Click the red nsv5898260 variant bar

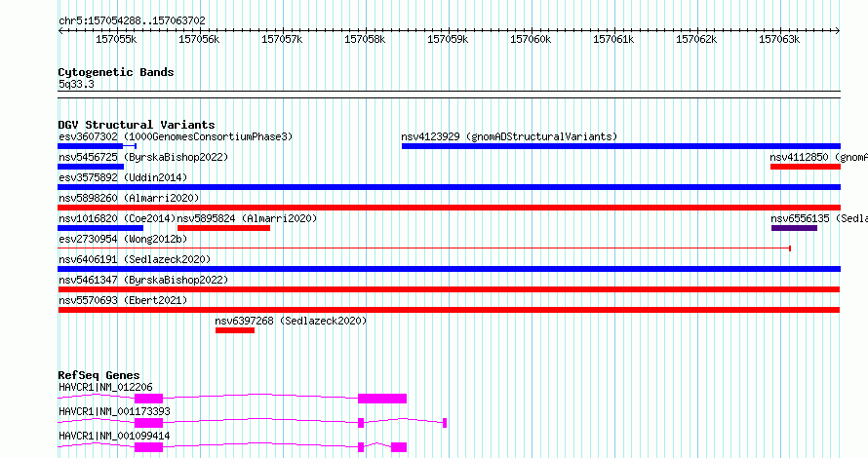click(450, 208)
